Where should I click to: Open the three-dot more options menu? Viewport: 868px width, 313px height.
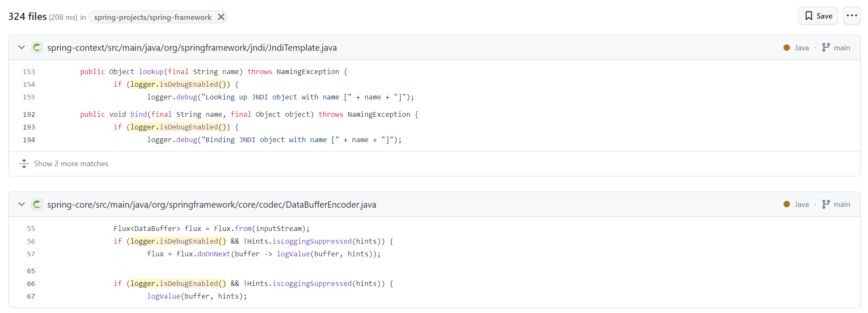(852, 16)
